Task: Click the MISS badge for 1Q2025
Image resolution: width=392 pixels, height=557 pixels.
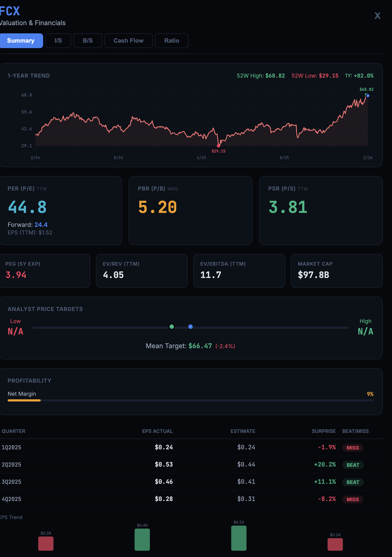Action: pos(352,448)
